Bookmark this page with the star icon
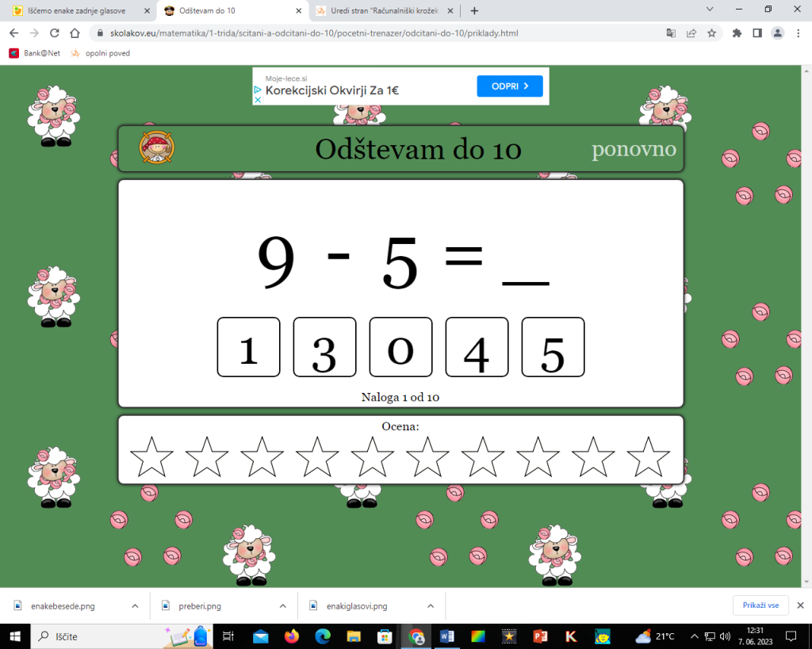The height and width of the screenshot is (649, 812). [711, 33]
